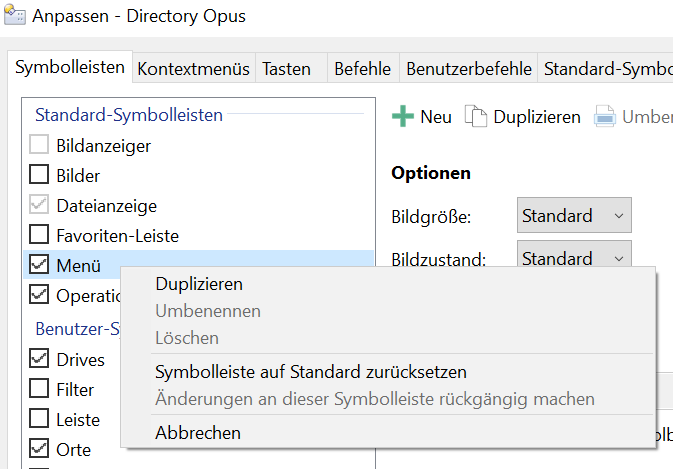Click the Duplizieren toolbar button label
This screenshot has width=673, height=469.
pos(537,117)
